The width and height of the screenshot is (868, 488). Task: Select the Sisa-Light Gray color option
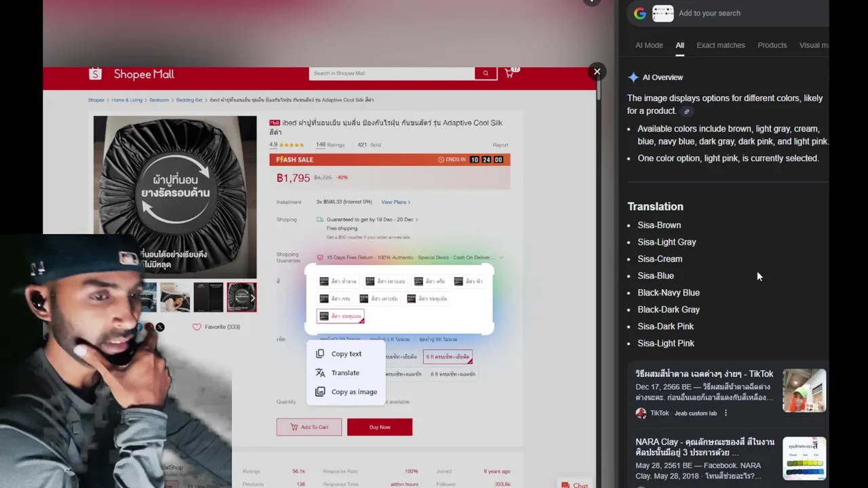pos(384,281)
